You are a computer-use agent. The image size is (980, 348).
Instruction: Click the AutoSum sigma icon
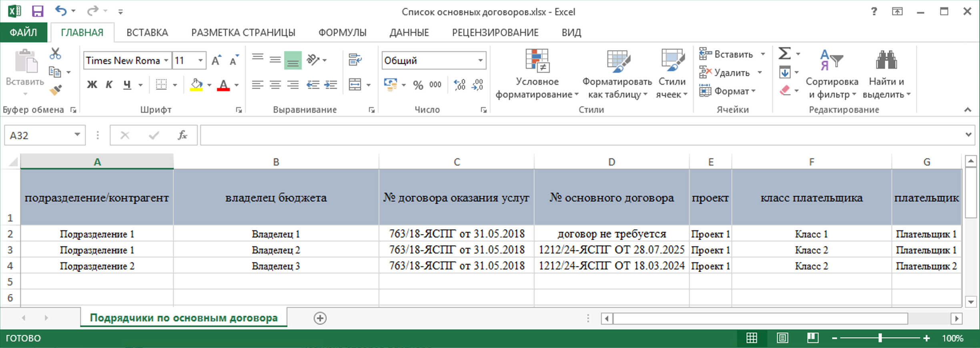click(784, 54)
